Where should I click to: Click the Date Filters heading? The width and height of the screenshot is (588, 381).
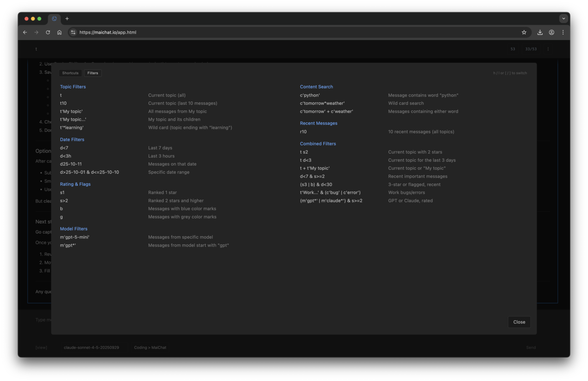(x=72, y=140)
